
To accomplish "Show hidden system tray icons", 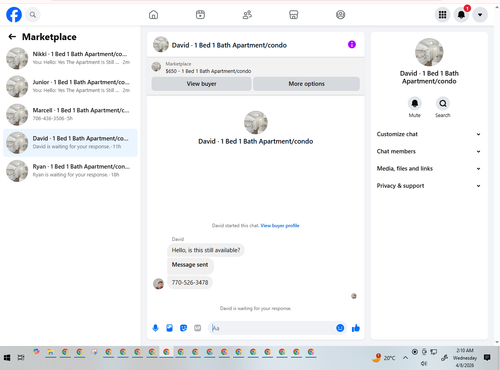I will pos(405,358).
